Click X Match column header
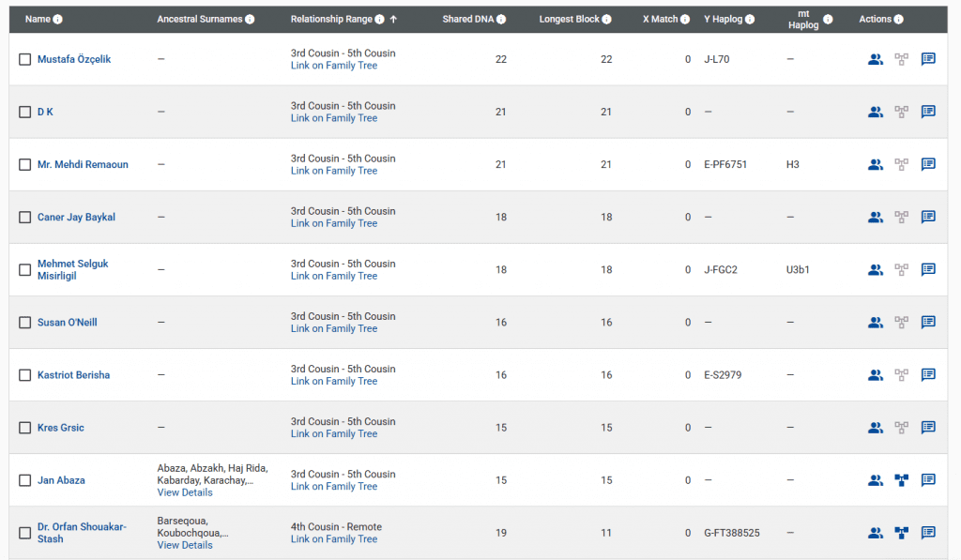This screenshot has height=560, width=961. [660, 20]
